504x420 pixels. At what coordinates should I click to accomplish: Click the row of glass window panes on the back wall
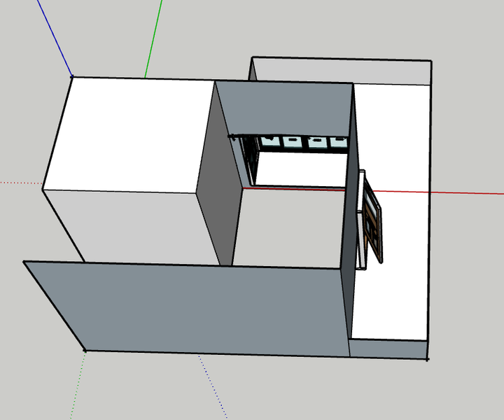[x=304, y=141]
